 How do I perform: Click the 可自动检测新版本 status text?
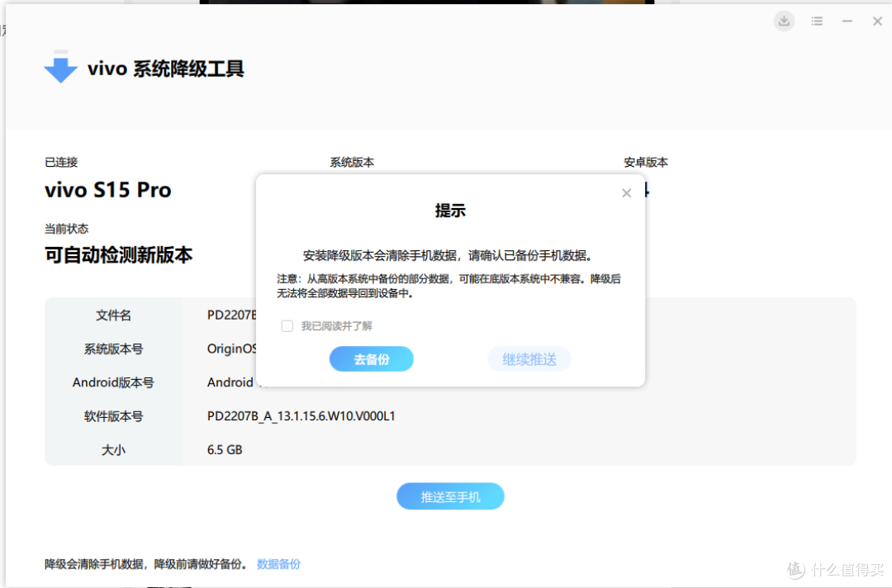click(x=119, y=254)
